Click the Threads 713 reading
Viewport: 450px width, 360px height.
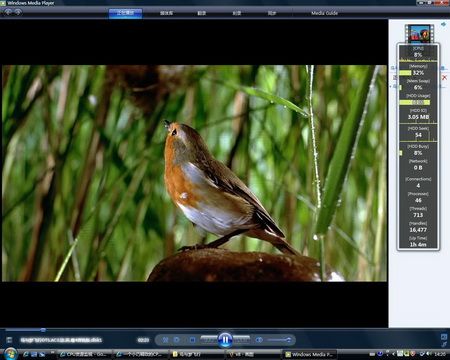point(418,215)
